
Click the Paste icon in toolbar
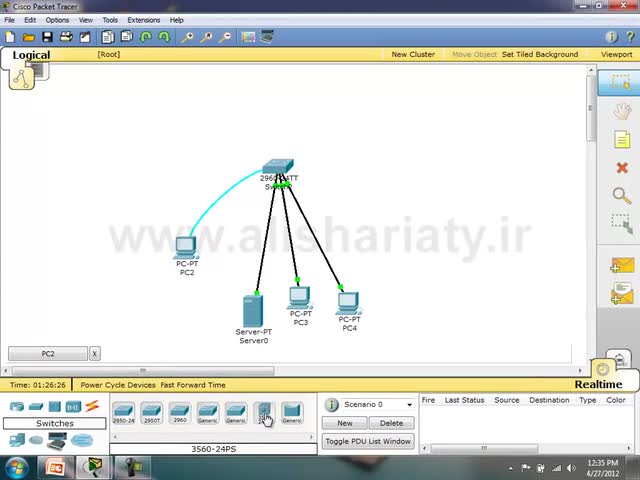[x=127, y=37]
